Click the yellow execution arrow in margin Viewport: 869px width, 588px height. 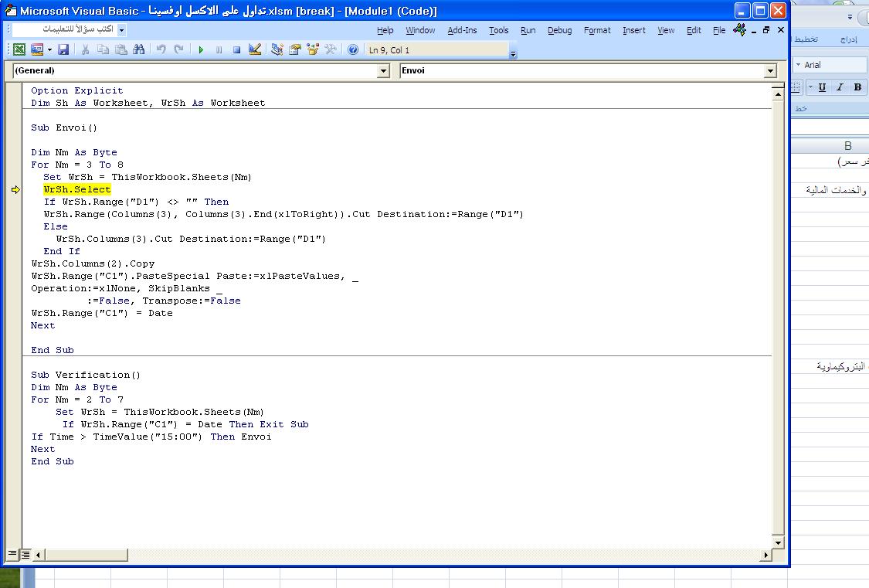pyautogui.click(x=15, y=189)
